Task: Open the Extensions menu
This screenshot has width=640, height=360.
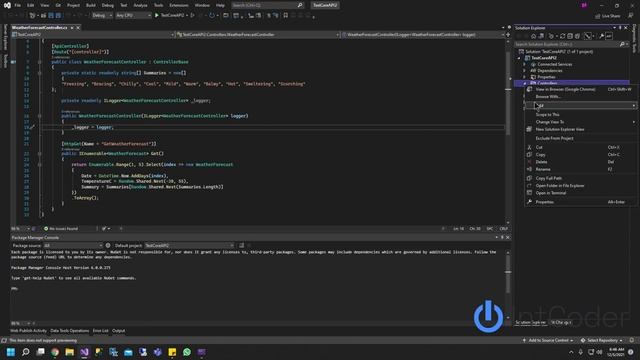Action: 179,5
